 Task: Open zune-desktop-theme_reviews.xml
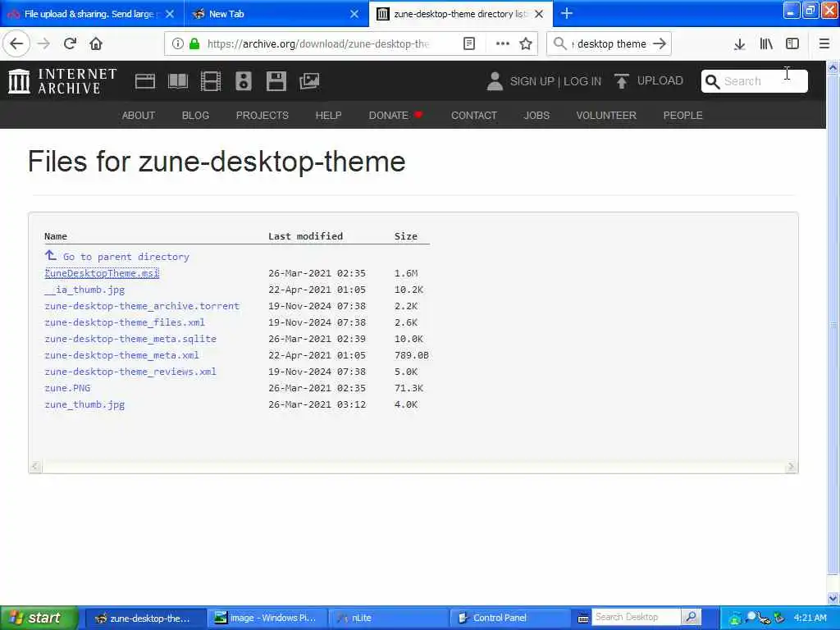coord(130,372)
